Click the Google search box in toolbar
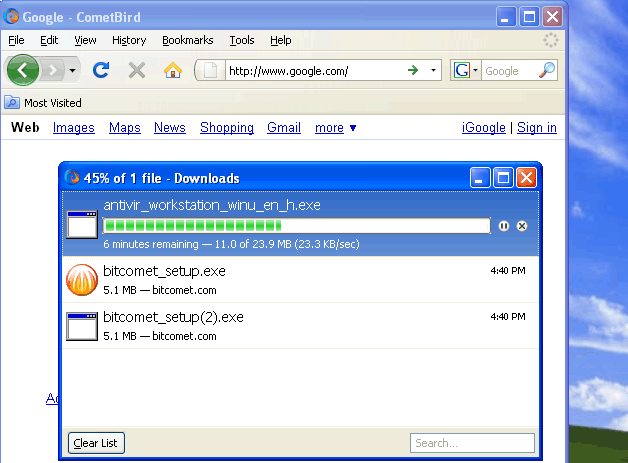This screenshot has width=628, height=463. [509, 71]
